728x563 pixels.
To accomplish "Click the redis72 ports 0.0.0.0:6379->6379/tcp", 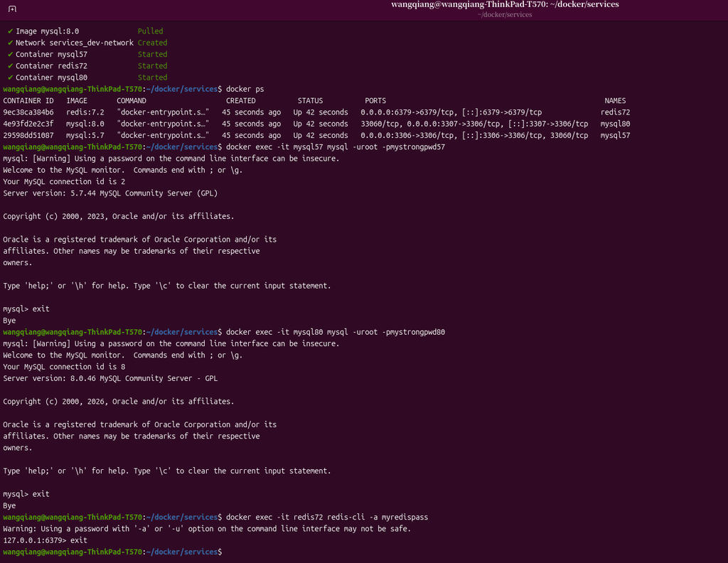I will tap(407, 112).
